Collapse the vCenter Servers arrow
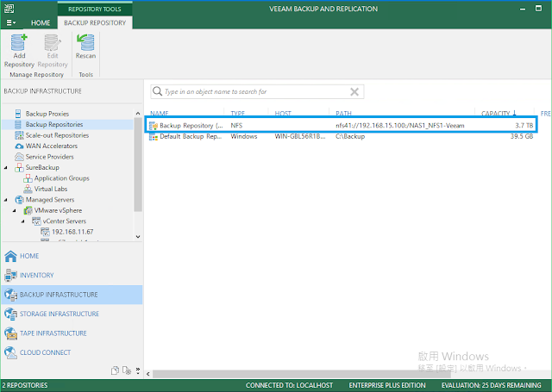This screenshot has width=552, height=392. click(23, 221)
